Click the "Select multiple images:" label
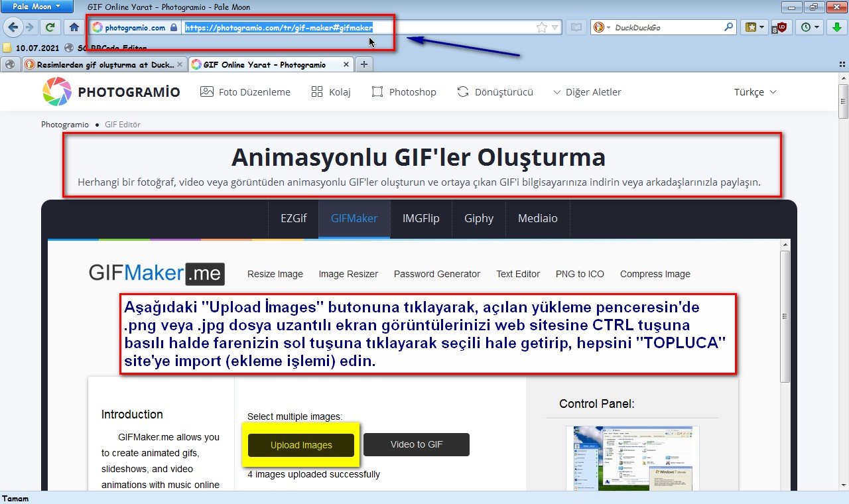The height and width of the screenshot is (504, 849). click(295, 417)
